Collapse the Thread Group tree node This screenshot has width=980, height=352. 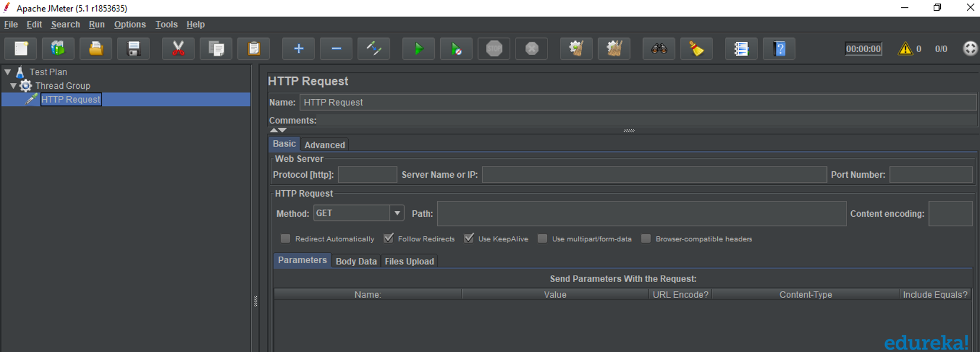[x=13, y=86]
